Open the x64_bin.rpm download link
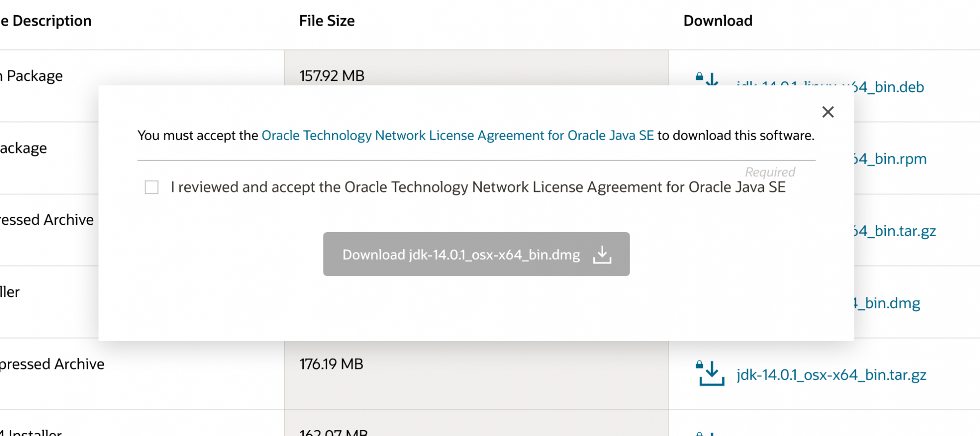This screenshot has width=980, height=436. click(x=890, y=159)
